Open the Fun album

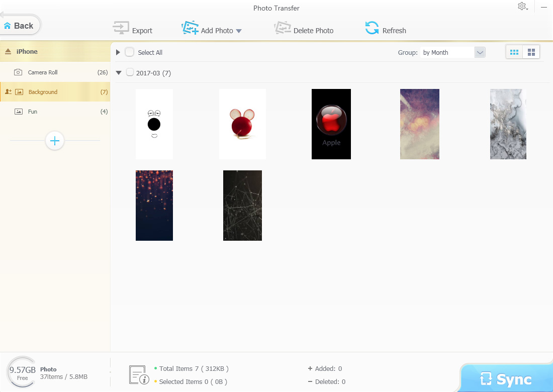pyautogui.click(x=55, y=112)
